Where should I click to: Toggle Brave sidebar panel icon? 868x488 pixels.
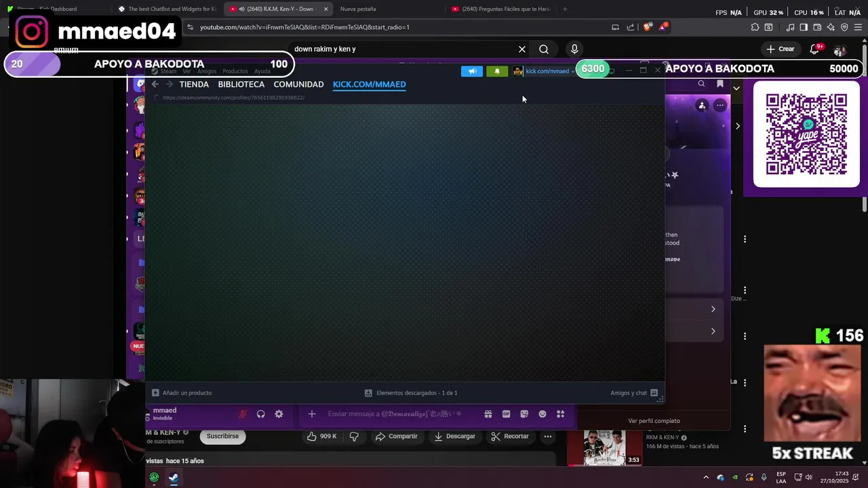804,27
